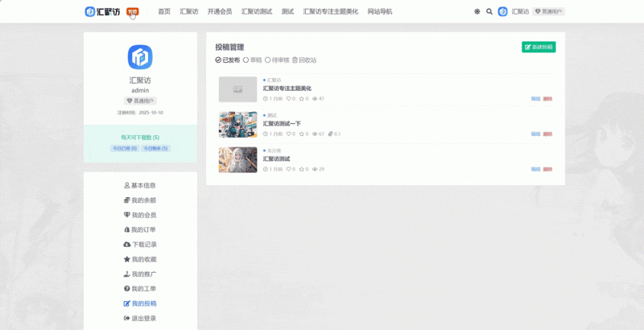Edit the 汇聚访测试一下 post
The image size is (644, 330).
click(535, 134)
